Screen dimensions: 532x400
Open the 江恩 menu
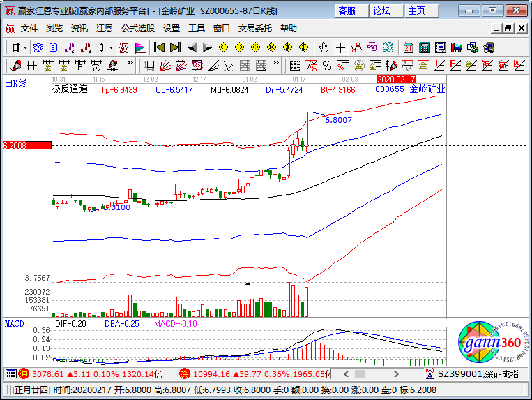[x=104, y=29]
